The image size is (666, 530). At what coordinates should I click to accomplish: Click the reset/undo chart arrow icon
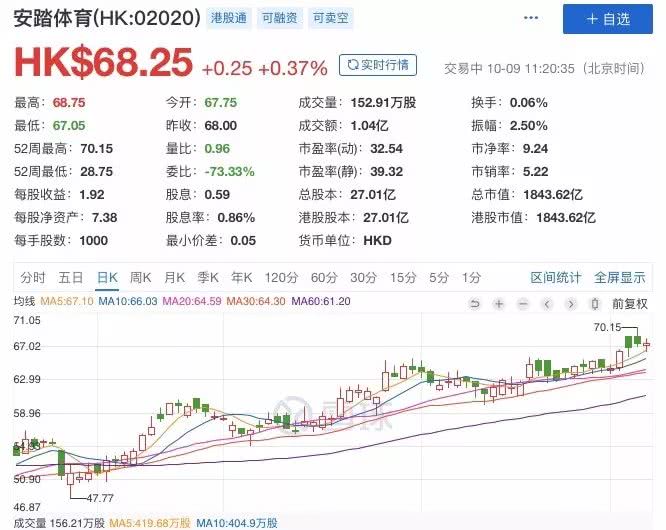tap(474, 304)
